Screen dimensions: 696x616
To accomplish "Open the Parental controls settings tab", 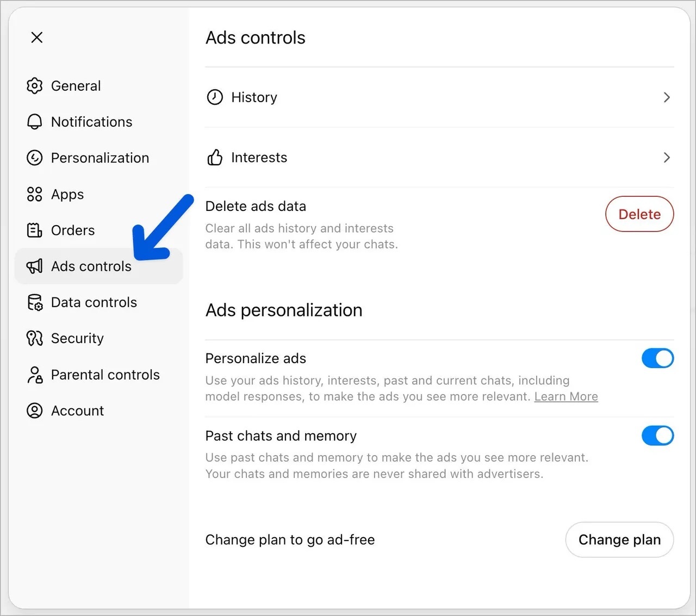I will (105, 375).
